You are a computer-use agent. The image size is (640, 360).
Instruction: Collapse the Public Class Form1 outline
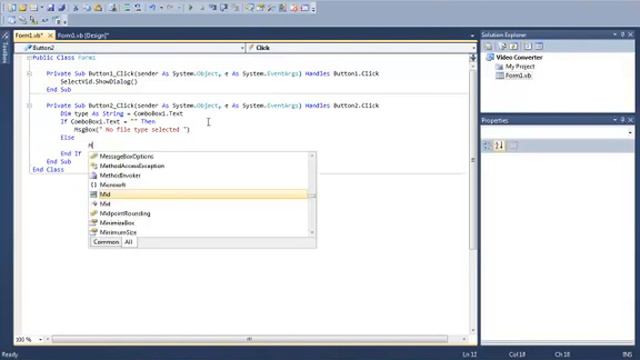29,58
